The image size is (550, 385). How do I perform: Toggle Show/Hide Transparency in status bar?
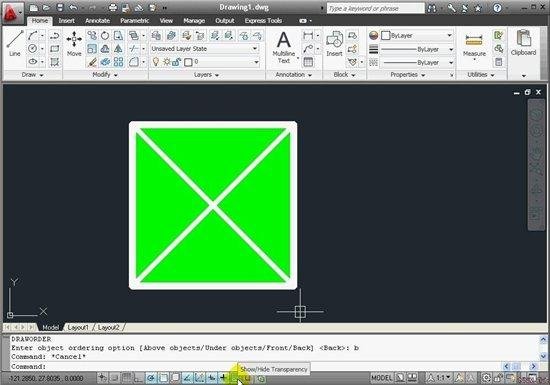pos(234,379)
